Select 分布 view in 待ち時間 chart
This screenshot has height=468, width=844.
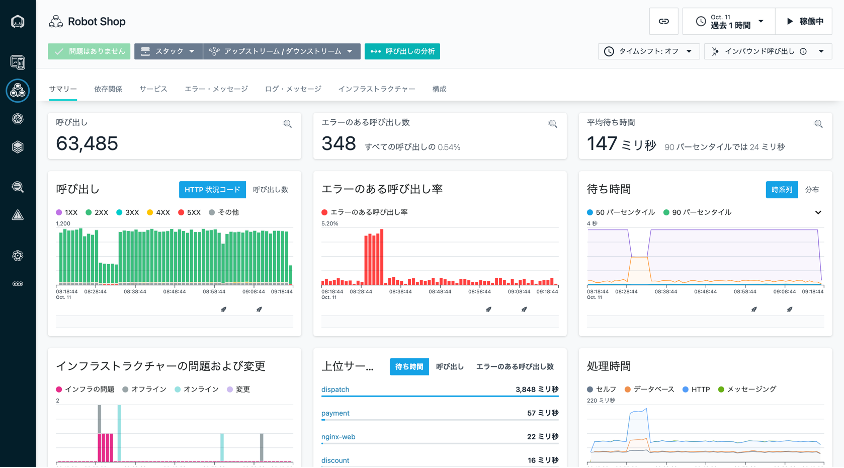[x=812, y=190]
